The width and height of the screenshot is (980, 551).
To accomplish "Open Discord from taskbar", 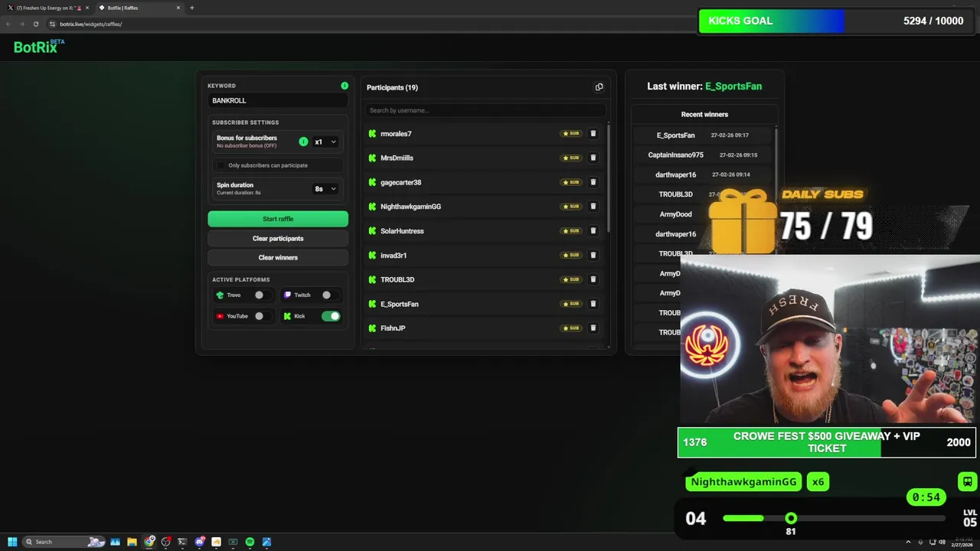I will point(199,542).
